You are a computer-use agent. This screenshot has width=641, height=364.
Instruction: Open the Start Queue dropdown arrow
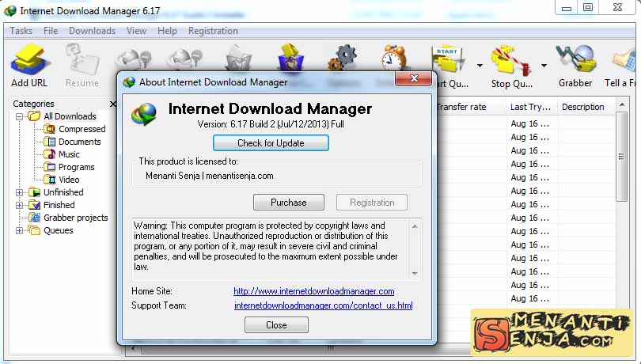(480, 66)
